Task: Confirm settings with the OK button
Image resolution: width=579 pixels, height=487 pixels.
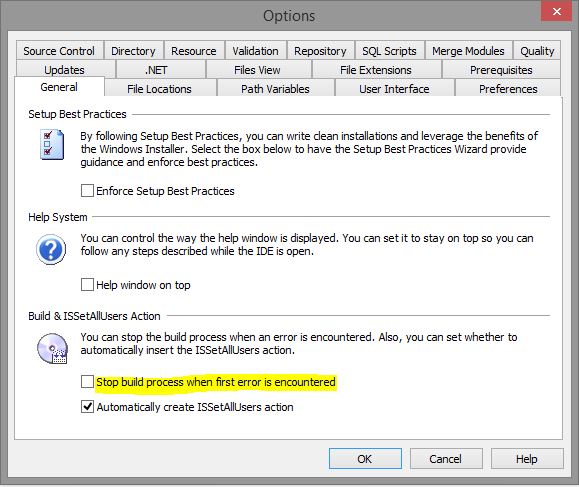Action: 365,459
